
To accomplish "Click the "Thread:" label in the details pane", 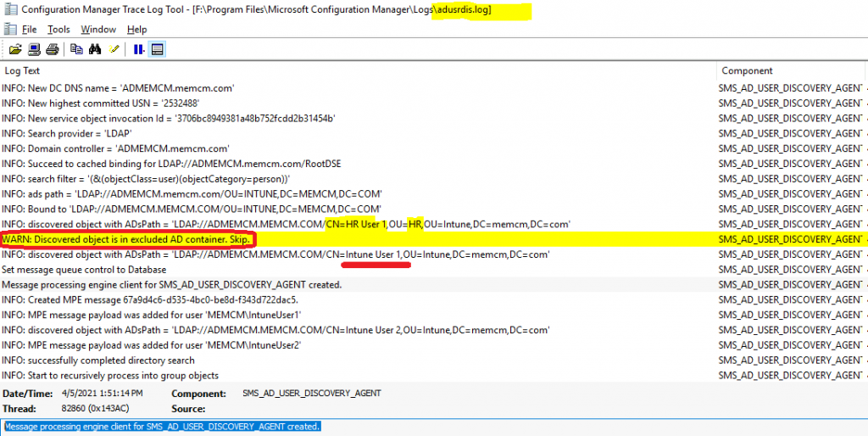I will pos(19,408).
